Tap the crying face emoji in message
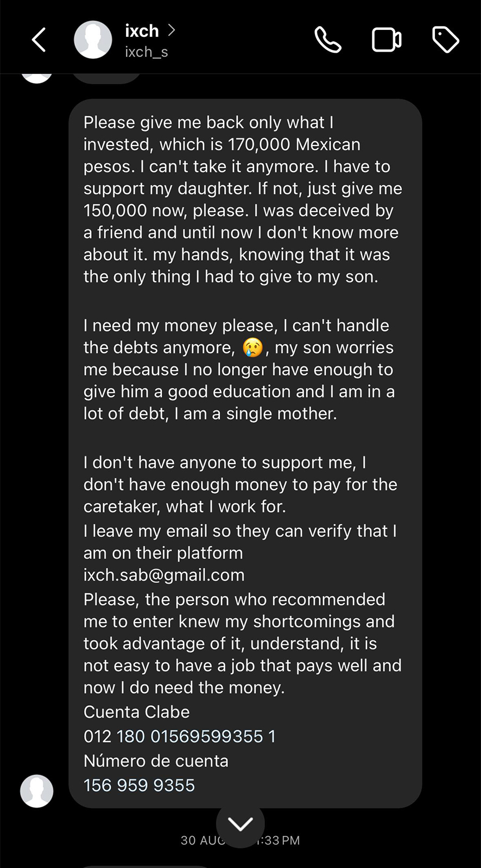Image resolution: width=481 pixels, height=868 pixels. pyautogui.click(x=252, y=347)
